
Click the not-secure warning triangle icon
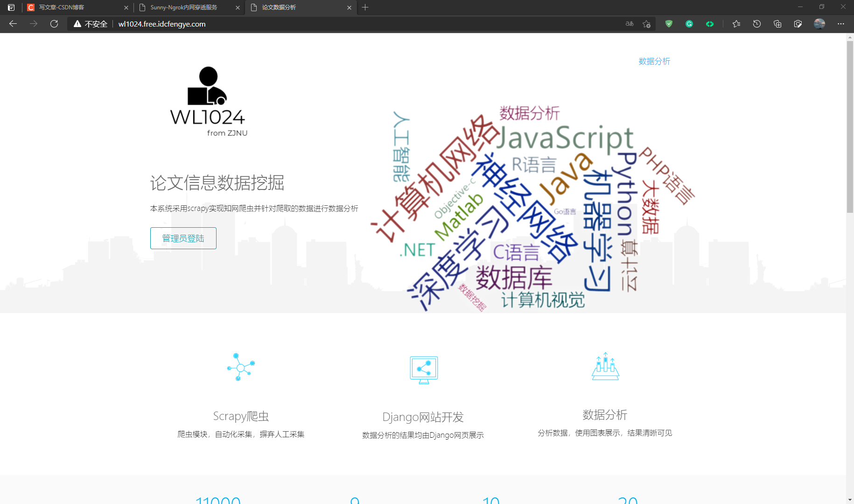pyautogui.click(x=77, y=24)
